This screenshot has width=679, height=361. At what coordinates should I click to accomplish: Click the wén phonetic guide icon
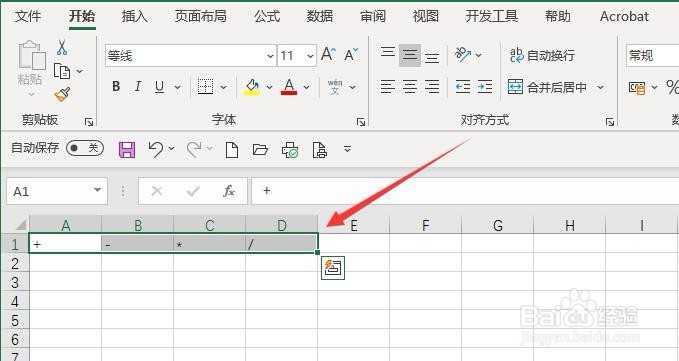[x=335, y=87]
